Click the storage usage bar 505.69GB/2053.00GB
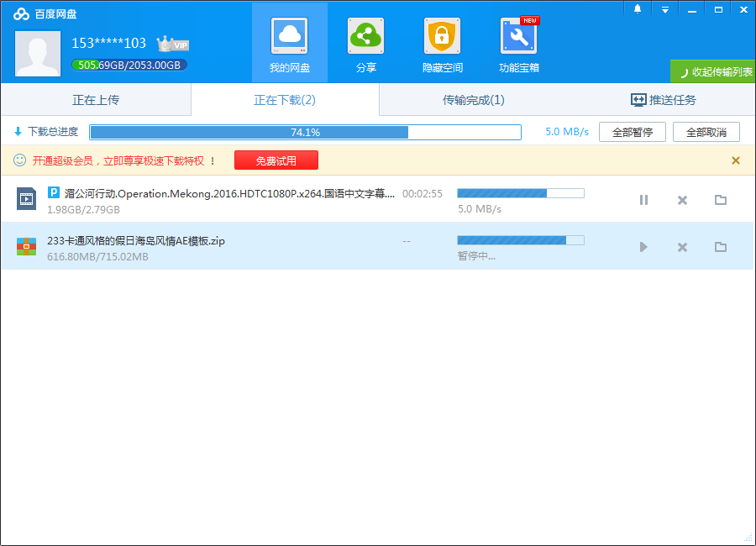Image resolution: width=756 pixels, height=546 pixels. click(x=129, y=66)
